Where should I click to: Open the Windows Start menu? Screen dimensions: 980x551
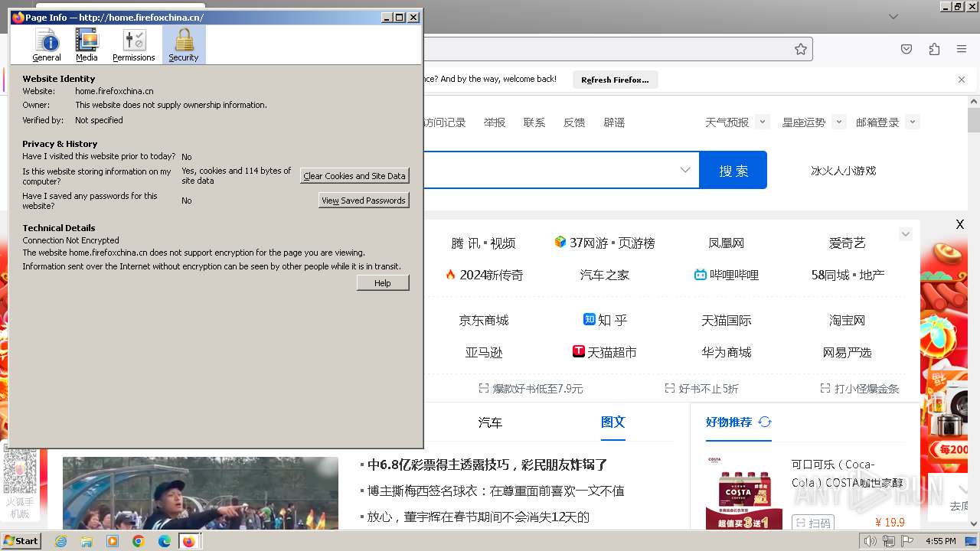(x=21, y=540)
